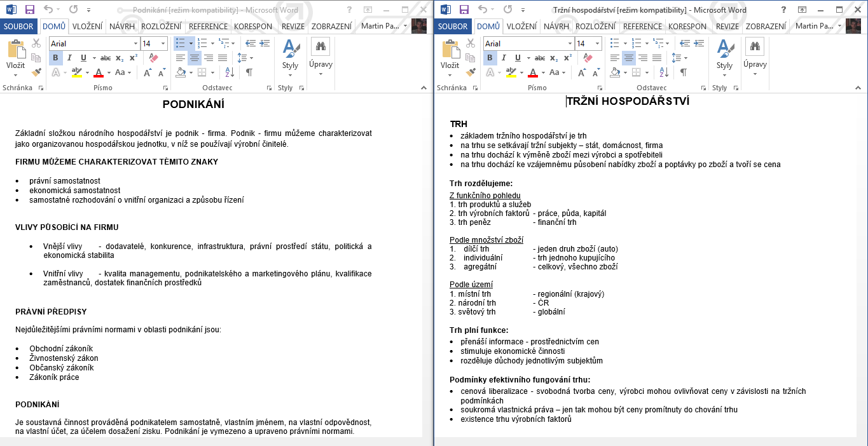Click SOUBOR button in Tržní hospodářství window
868x446 pixels.
point(453,26)
